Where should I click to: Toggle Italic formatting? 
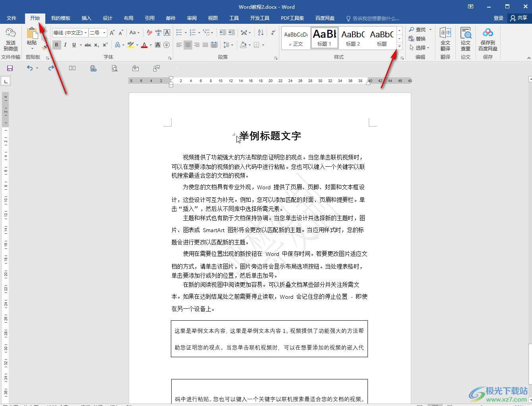coord(65,45)
